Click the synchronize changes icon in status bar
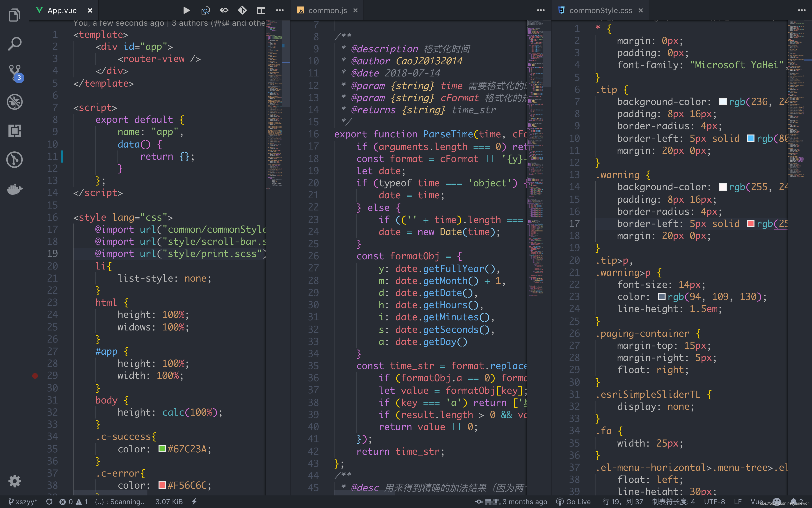 tap(49, 502)
